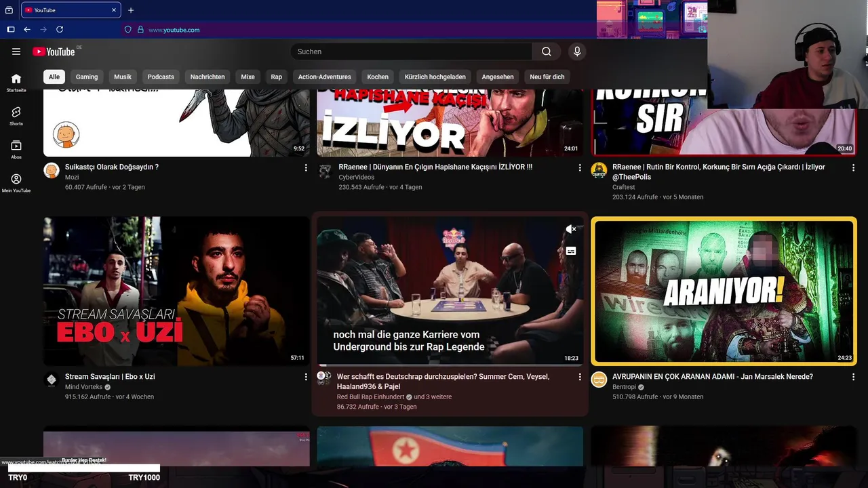Image resolution: width=868 pixels, height=488 pixels.
Task: Select the Angesehen filter chip
Action: tap(498, 77)
